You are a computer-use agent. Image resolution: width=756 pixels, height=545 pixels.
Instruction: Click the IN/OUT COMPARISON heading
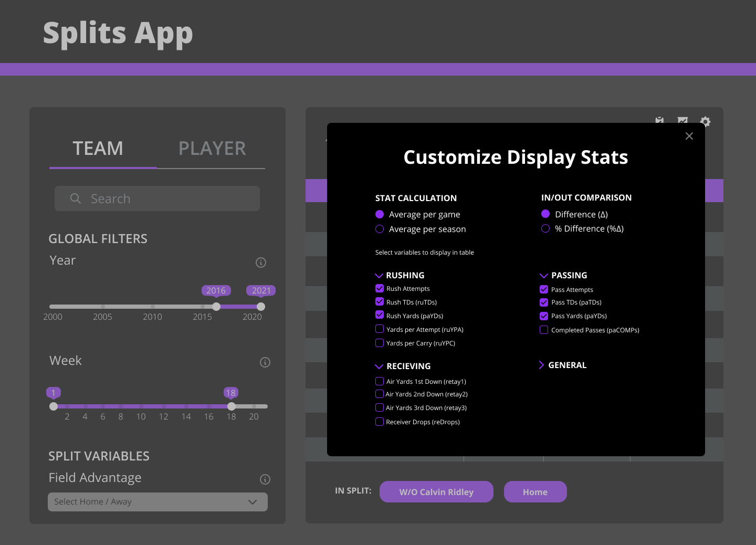(x=586, y=197)
